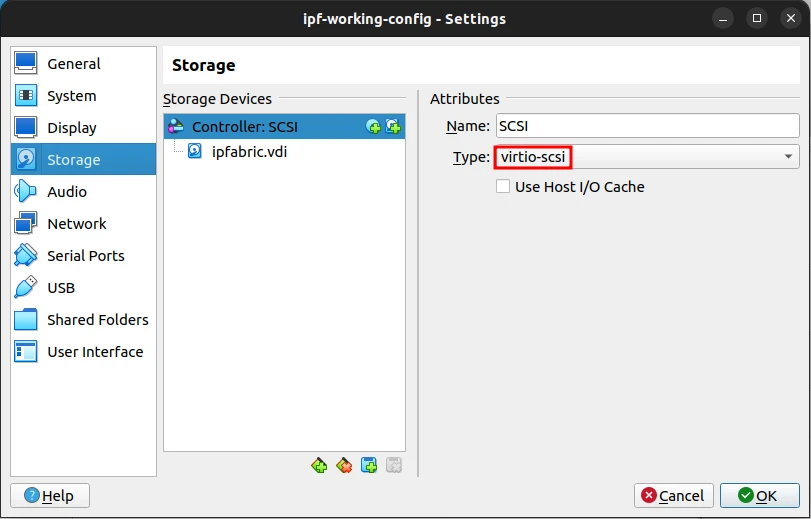Switch to the System settings page

pyautogui.click(x=71, y=96)
